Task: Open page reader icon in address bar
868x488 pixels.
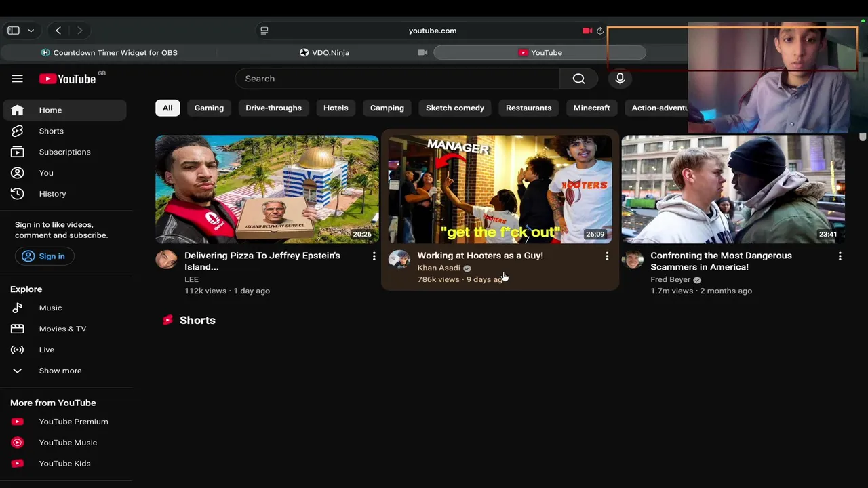Action: click(x=264, y=30)
